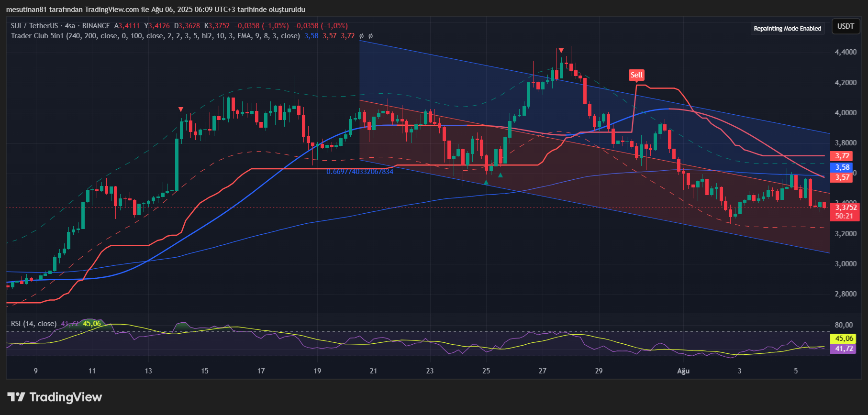Select the SUI / TetherUS symbol title

click(34, 26)
